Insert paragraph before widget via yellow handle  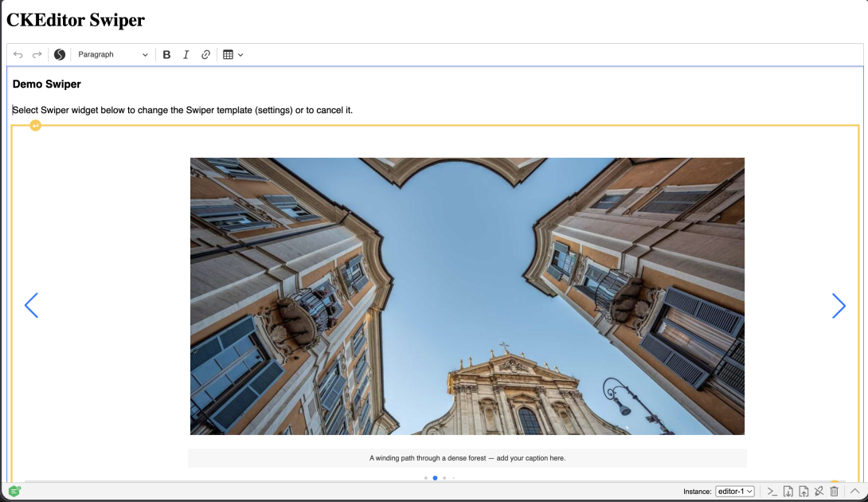tap(35, 126)
